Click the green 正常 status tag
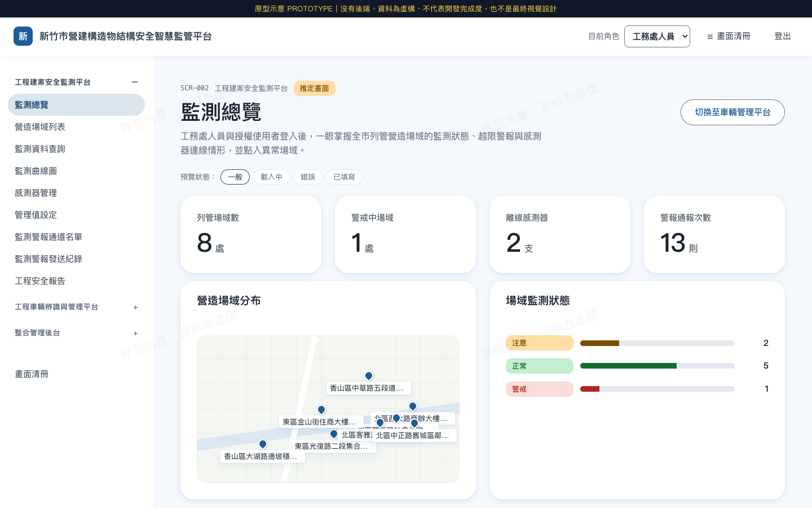The height and width of the screenshot is (508, 812). 540,366
